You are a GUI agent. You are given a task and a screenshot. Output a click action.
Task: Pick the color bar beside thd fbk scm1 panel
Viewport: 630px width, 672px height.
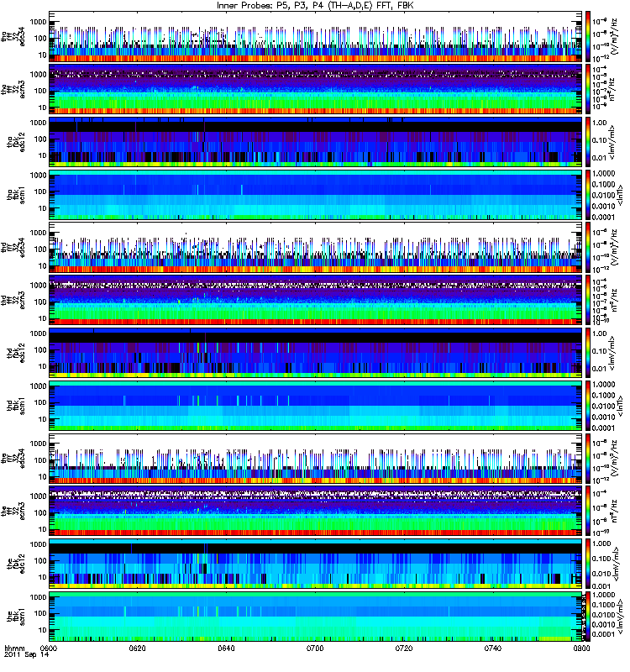click(x=587, y=406)
